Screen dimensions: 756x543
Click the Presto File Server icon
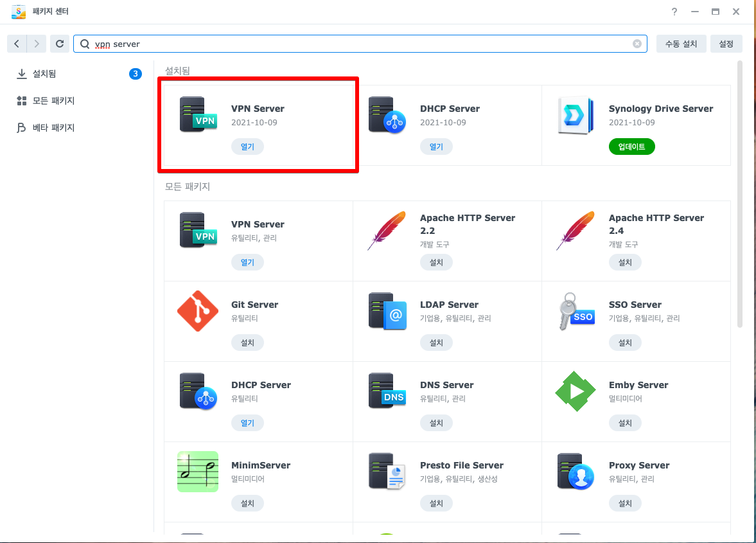tap(387, 471)
